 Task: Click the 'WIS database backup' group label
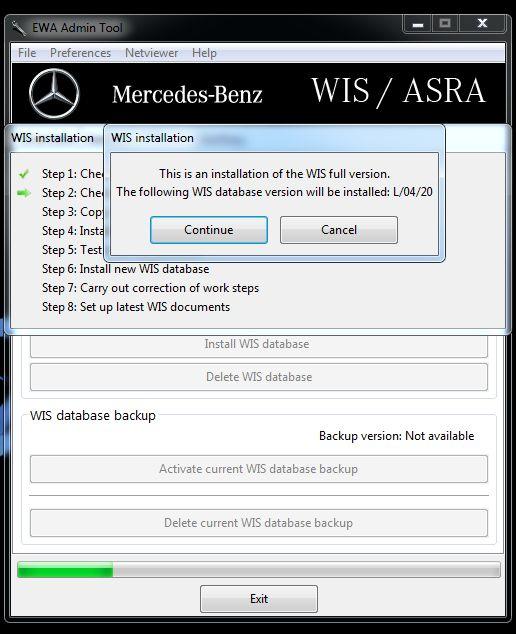point(93,416)
